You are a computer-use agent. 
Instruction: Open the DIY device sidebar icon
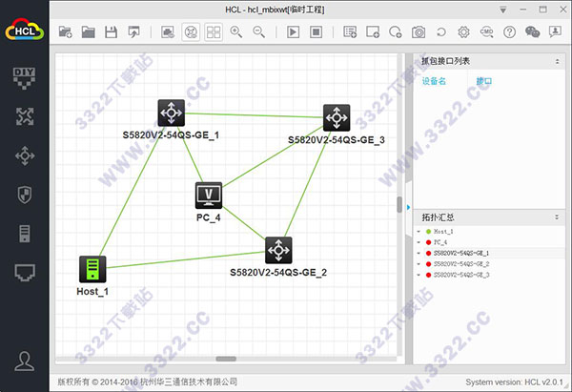[25, 78]
